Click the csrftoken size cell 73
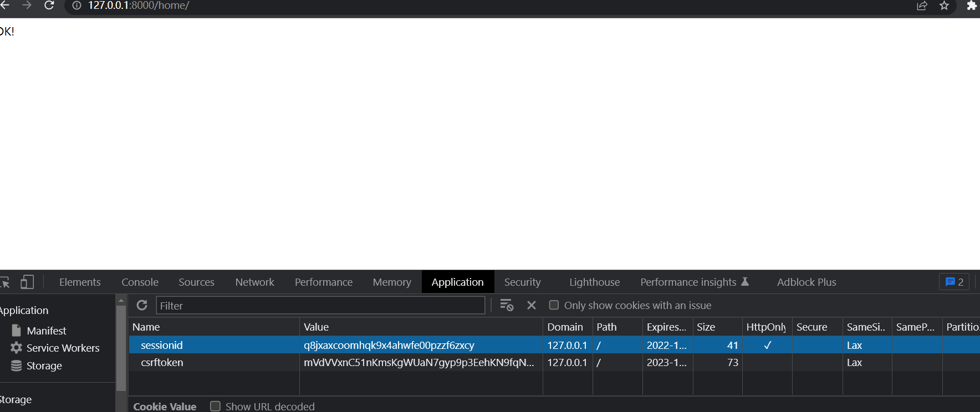This screenshot has width=980, height=412. pos(717,362)
